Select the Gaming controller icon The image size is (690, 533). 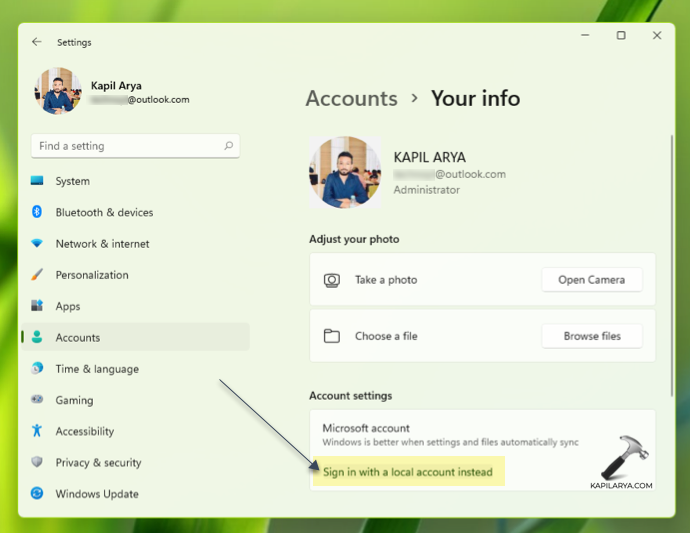tap(37, 400)
